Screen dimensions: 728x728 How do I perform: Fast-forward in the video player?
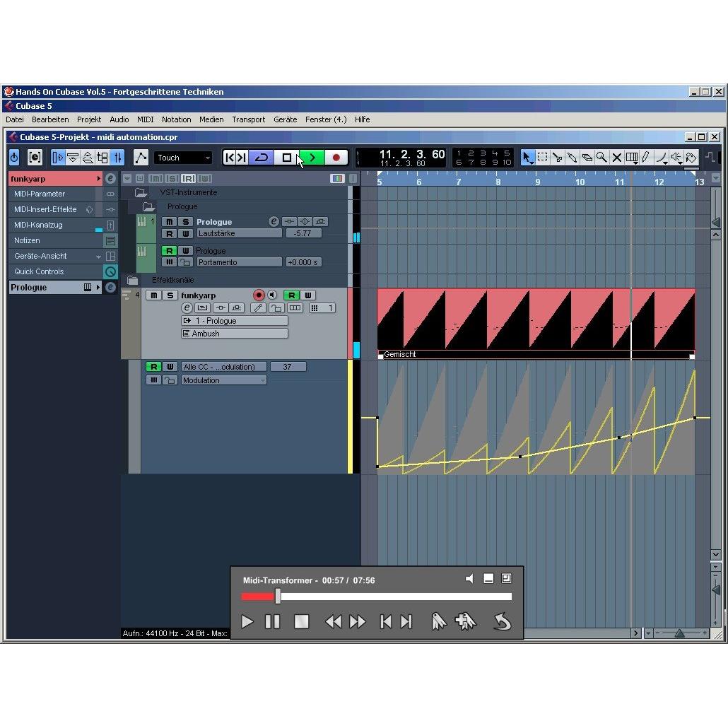358,621
